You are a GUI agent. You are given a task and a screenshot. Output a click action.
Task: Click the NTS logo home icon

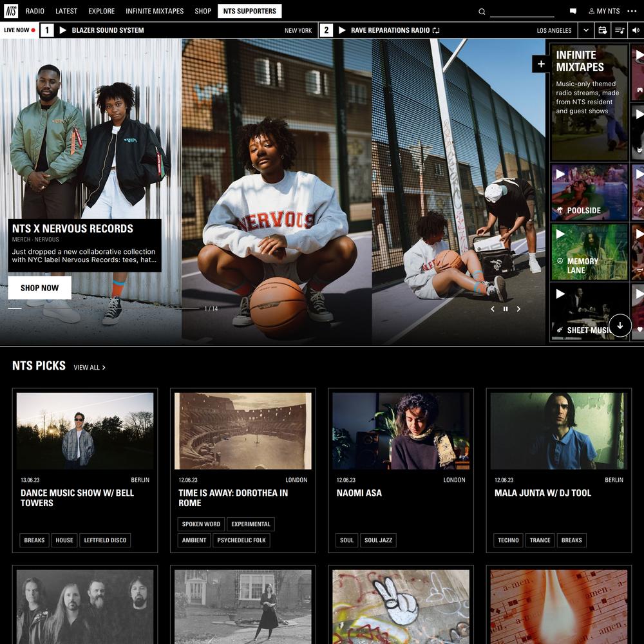[11, 11]
